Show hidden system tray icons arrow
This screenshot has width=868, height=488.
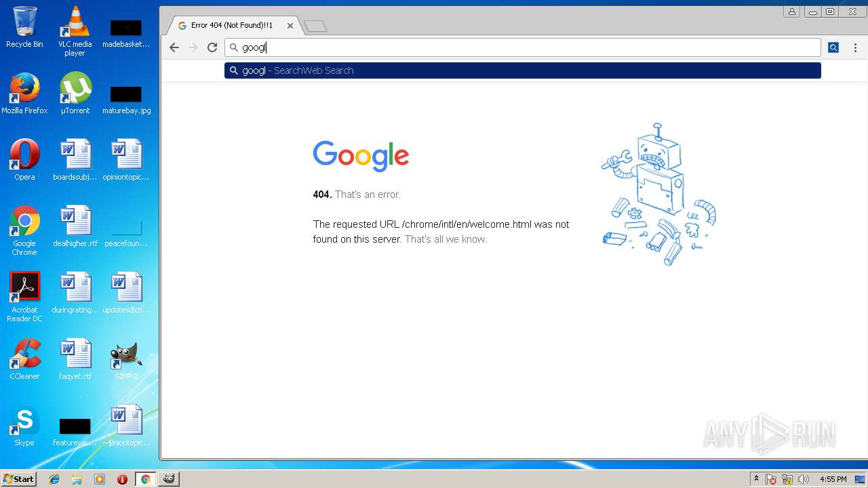756,479
